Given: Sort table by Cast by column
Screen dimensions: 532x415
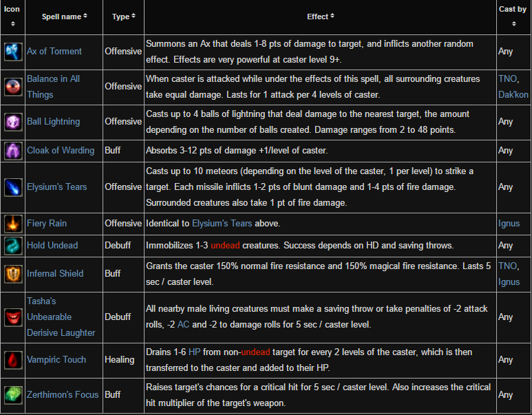Looking at the screenshot, I should tap(513, 17).
